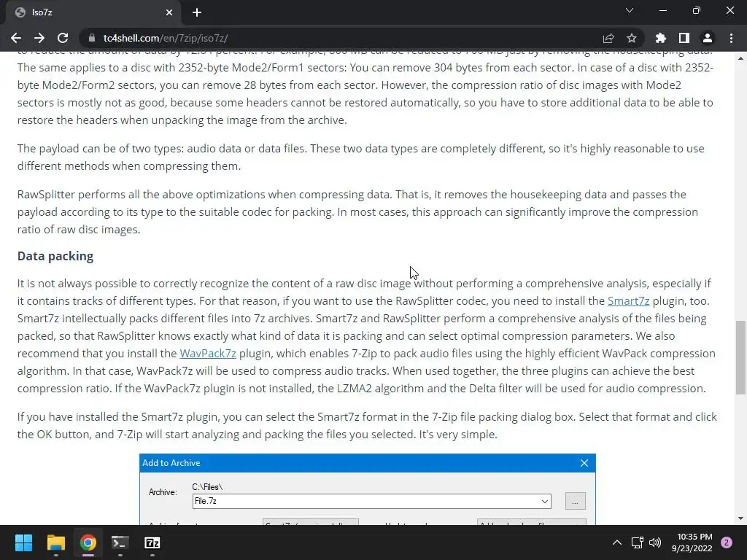Open Chrome three-dot settings menu

(731, 38)
